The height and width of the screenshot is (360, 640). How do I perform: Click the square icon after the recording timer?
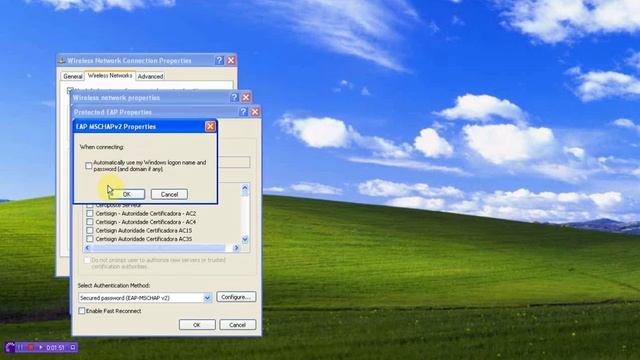[73, 347]
